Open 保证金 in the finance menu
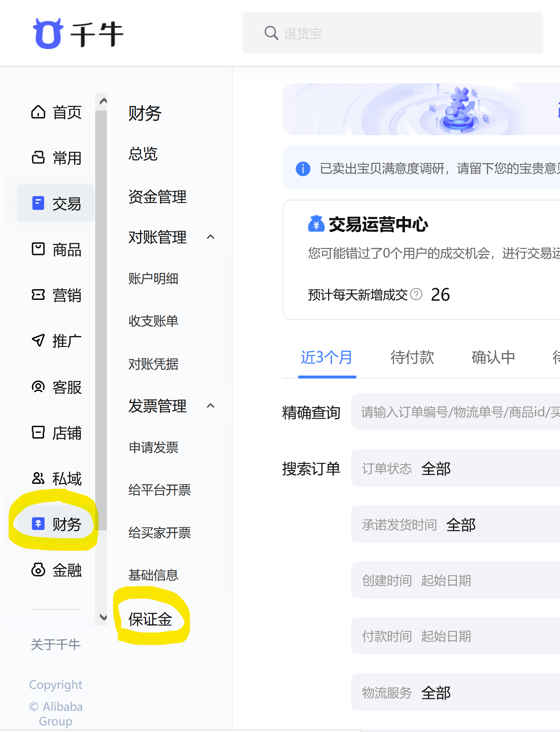Image resolution: width=560 pixels, height=732 pixels. point(150,619)
